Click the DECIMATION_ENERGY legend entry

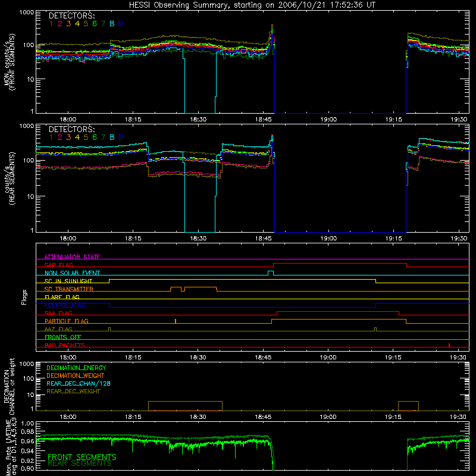[x=76, y=368]
